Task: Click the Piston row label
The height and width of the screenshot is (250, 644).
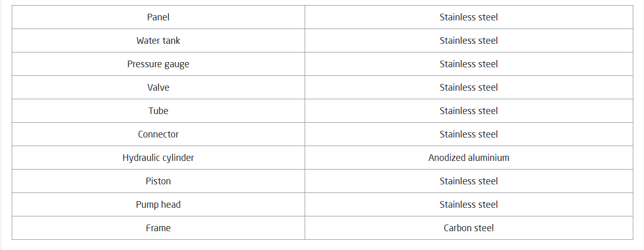Action: coord(158,181)
